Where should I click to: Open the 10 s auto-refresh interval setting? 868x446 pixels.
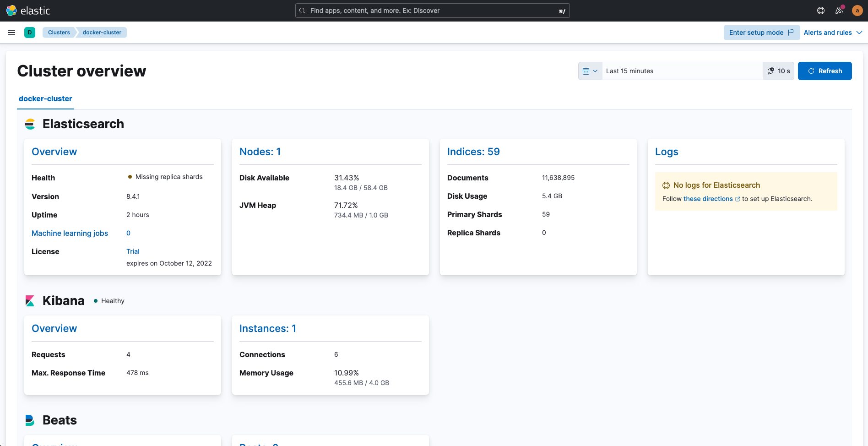click(x=779, y=71)
